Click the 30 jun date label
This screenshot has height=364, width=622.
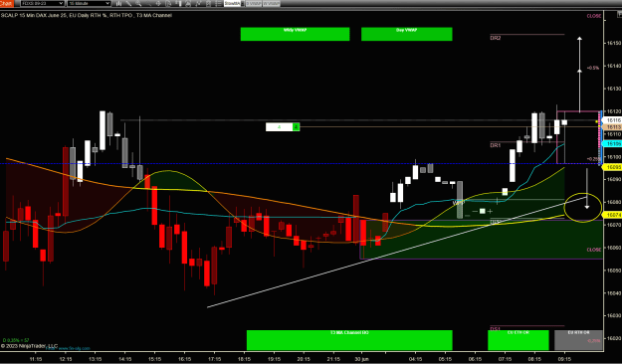click(x=361, y=359)
